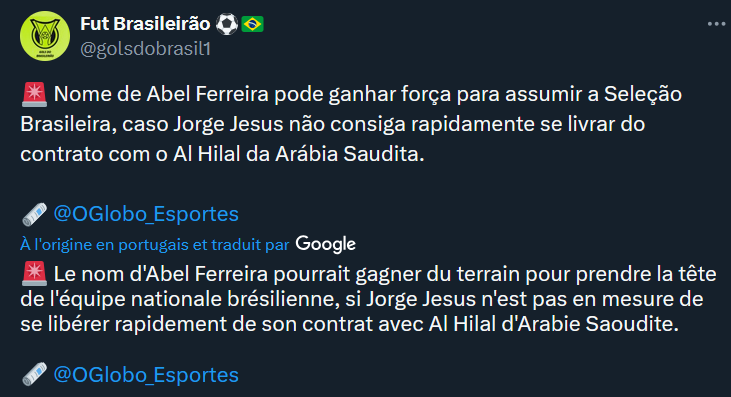Viewport: 731px width, 397px height.
Task: Click "À l'origine en portugais et traduit par"
Action: [155, 245]
